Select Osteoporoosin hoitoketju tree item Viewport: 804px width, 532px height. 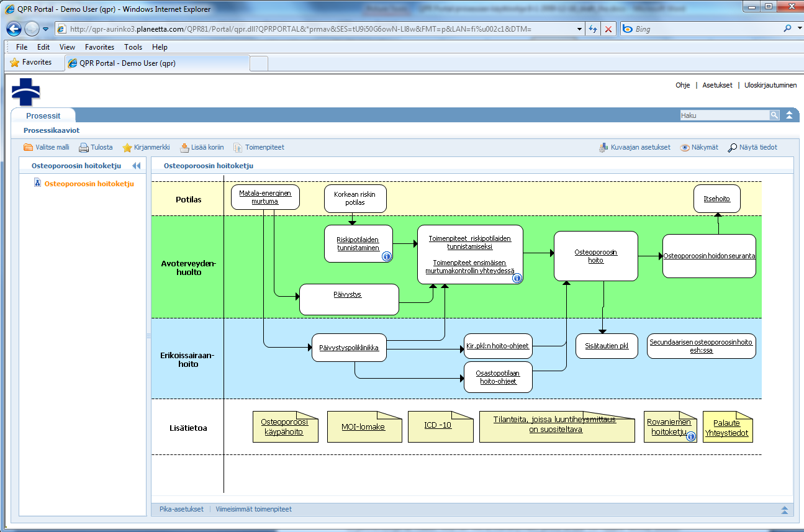point(89,184)
